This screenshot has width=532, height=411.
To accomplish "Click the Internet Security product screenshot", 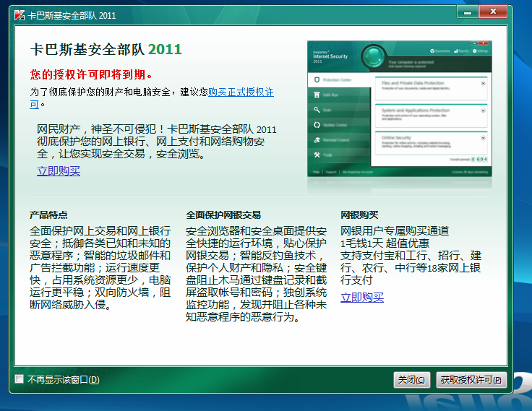I will click(400, 109).
